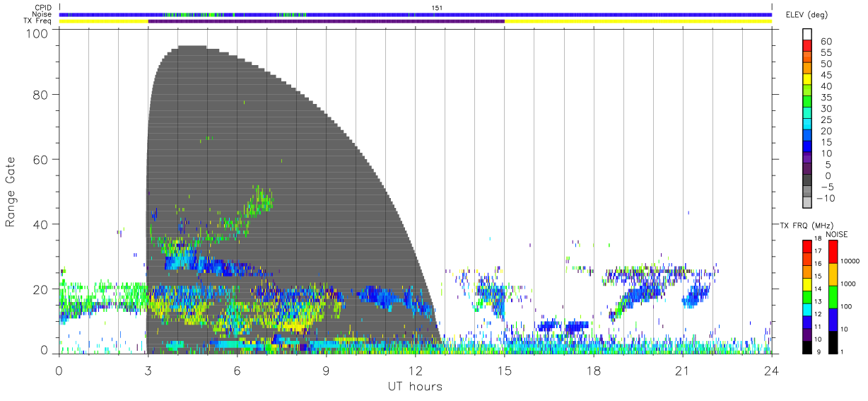The image size is (868, 401).
Task: Click Range Gate axis tick 40
Action: point(40,224)
